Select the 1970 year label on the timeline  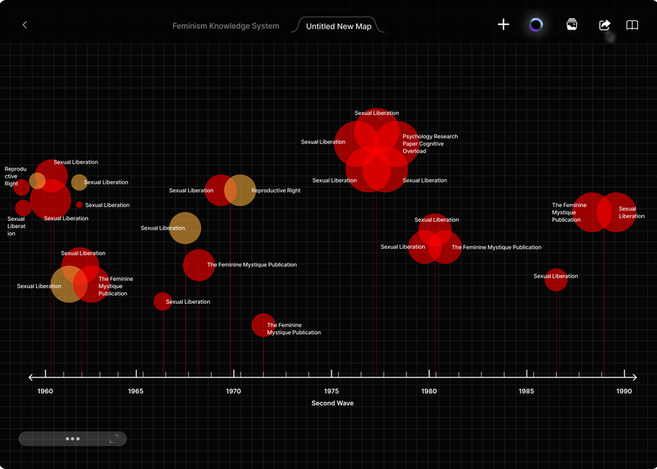[233, 391]
